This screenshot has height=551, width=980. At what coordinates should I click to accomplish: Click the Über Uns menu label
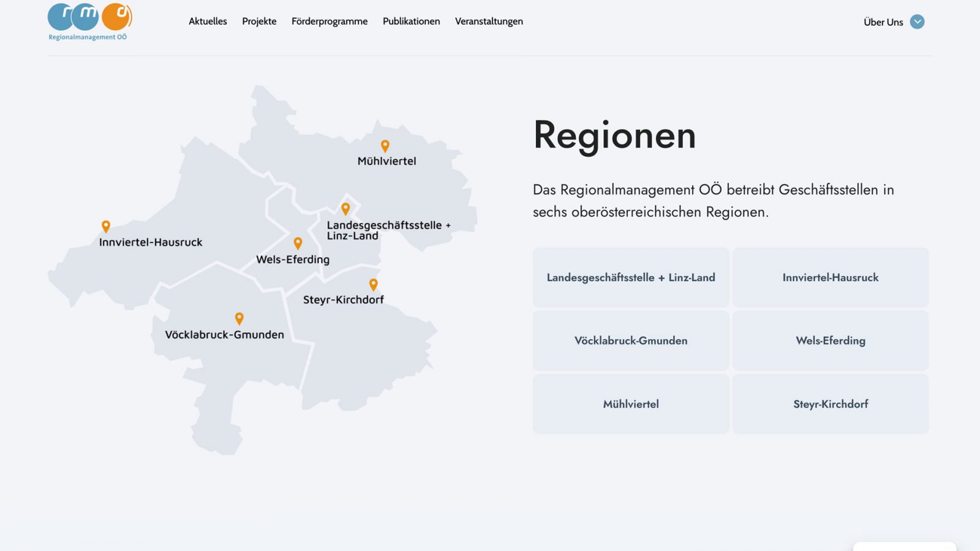(x=883, y=22)
